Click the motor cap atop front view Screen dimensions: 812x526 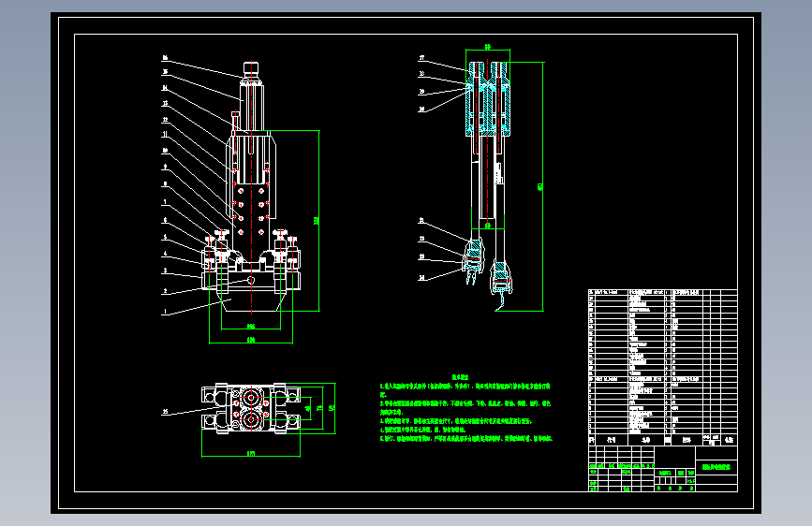point(251,69)
